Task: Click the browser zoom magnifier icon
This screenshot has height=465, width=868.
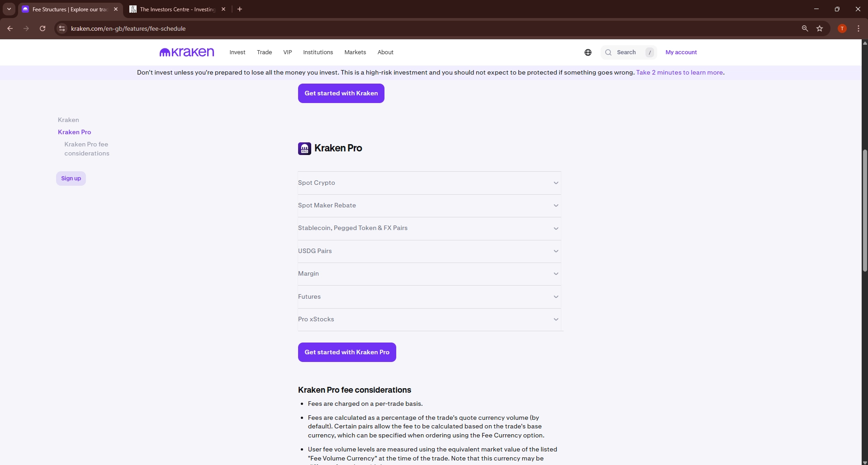Action: click(805, 28)
